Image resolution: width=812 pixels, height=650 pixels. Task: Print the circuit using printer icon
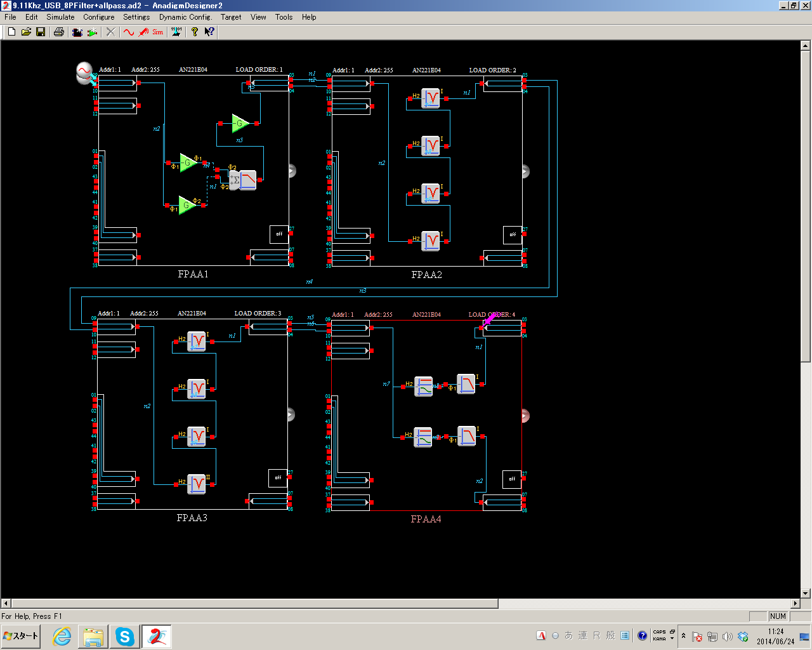click(x=59, y=32)
